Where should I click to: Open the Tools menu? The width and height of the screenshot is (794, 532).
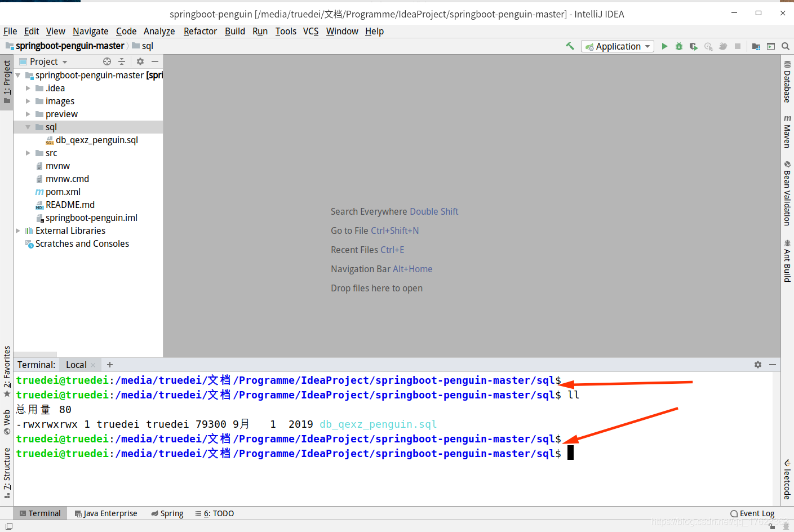[x=286, y=31]
